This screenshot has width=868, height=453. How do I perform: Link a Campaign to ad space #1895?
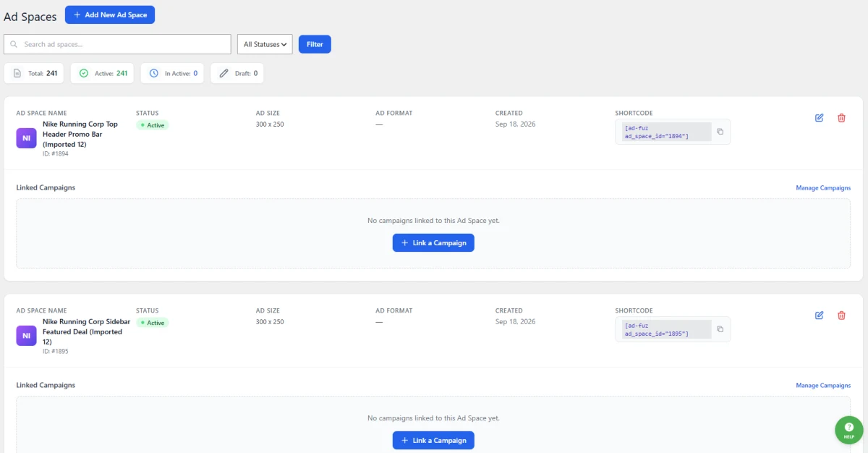(433, 440)
